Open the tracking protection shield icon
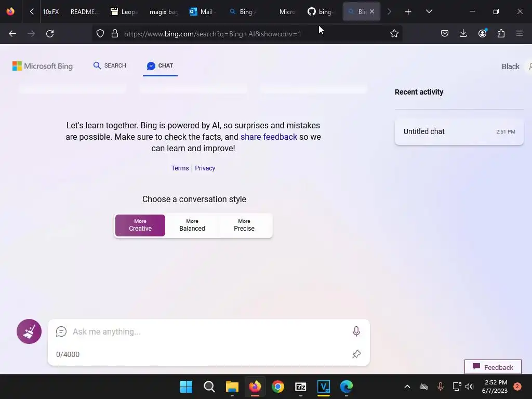Screen dimensions: 532x399 100,33
